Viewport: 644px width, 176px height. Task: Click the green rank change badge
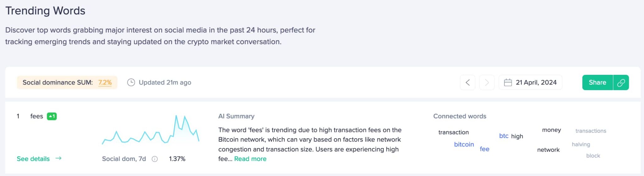52,116
